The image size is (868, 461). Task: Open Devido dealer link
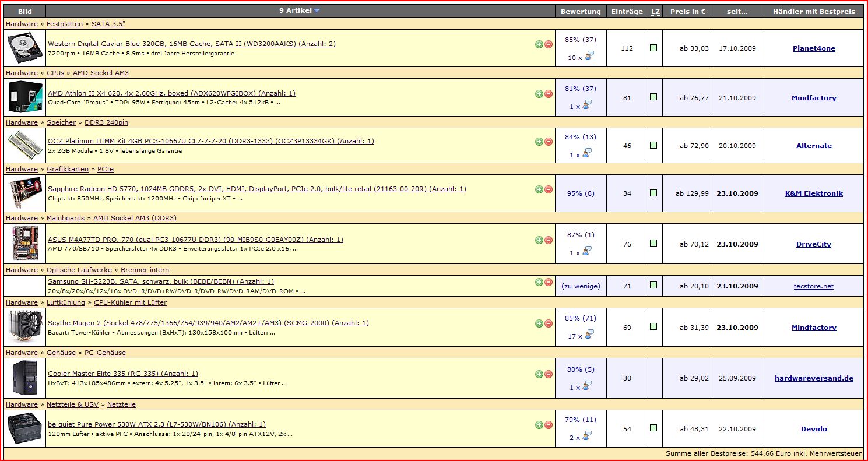(x=814, y=429)
